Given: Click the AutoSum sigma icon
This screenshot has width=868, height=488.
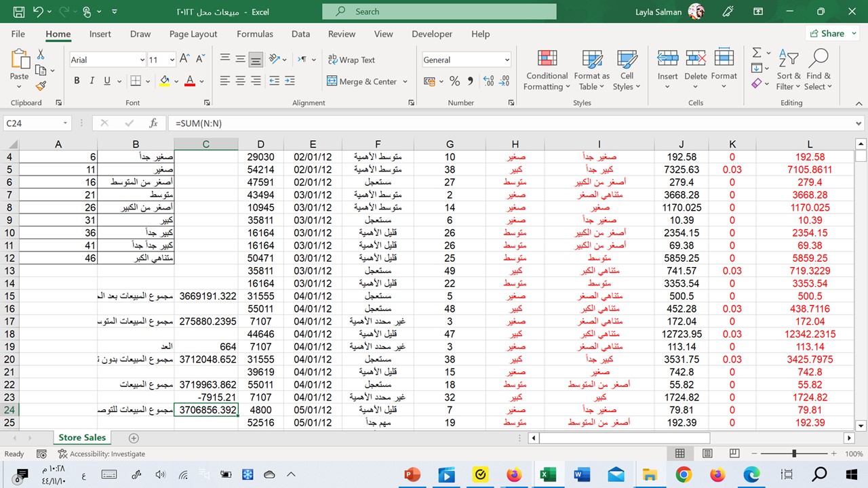Looking at the screenshot, I should [757, 53].
